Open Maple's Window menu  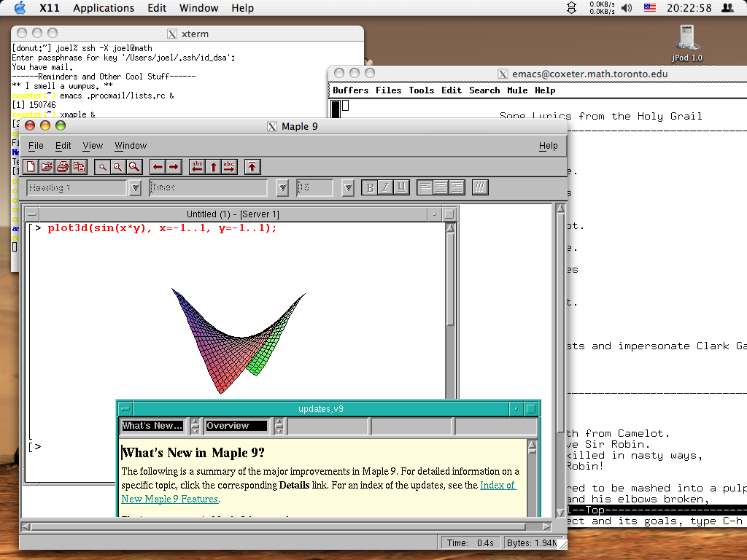[131, 146]
